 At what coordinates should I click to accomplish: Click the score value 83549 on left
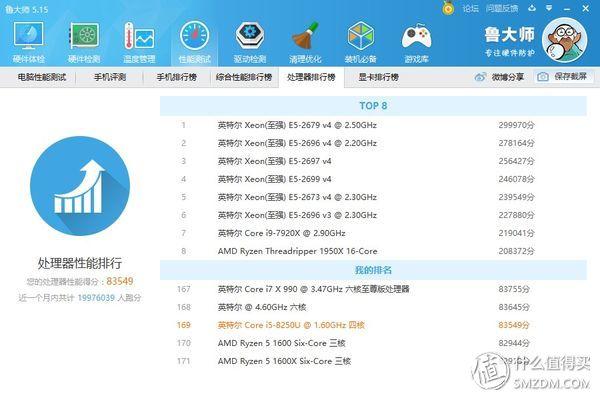[120, 281]
